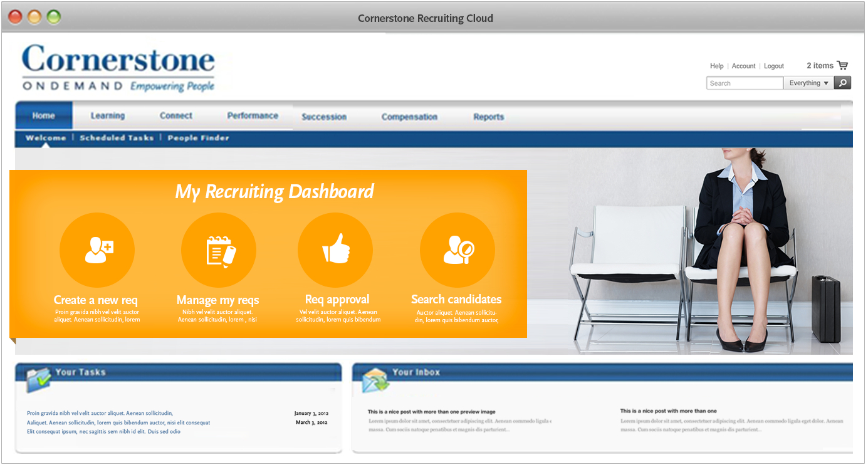Switch to the Reports tab
This screenshot has width=868, height=467.
coord(489,117)
